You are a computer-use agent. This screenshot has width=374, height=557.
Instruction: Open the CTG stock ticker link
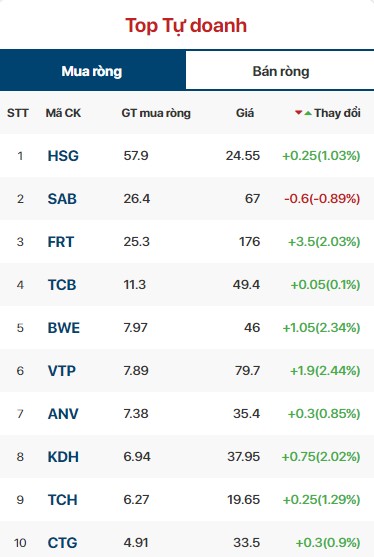tap(63, 542)
